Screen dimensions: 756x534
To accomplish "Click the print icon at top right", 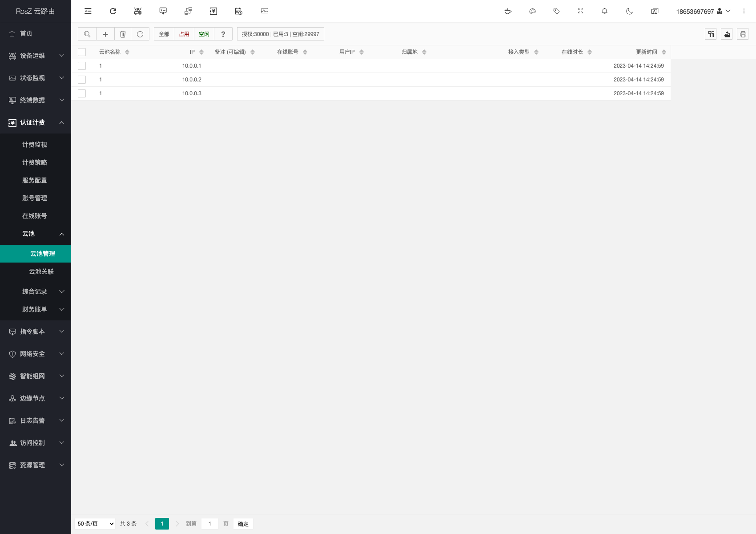I will [743, 34].
